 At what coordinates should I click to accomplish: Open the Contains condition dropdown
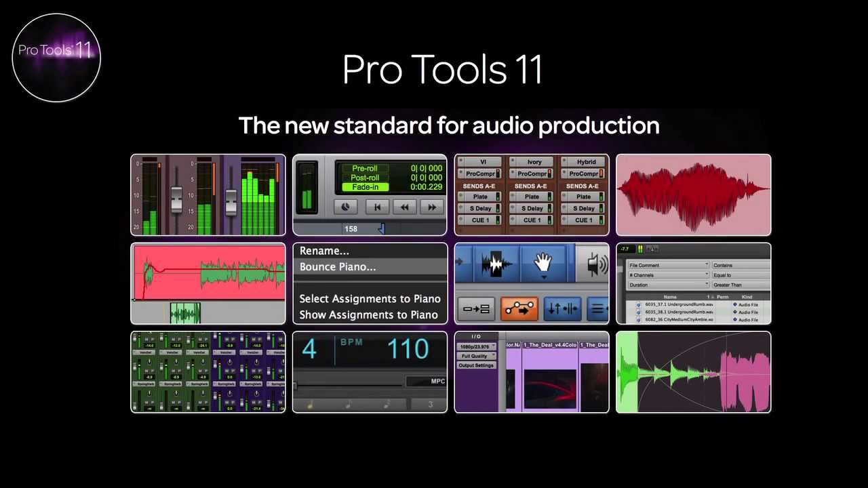coord(741,265)
